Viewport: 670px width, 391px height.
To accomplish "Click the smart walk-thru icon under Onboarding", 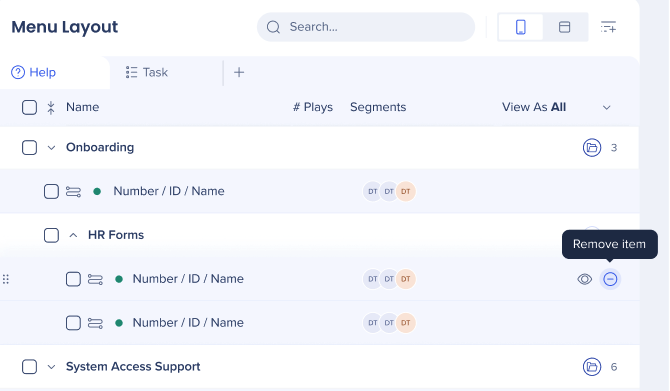I will [73, 191].
